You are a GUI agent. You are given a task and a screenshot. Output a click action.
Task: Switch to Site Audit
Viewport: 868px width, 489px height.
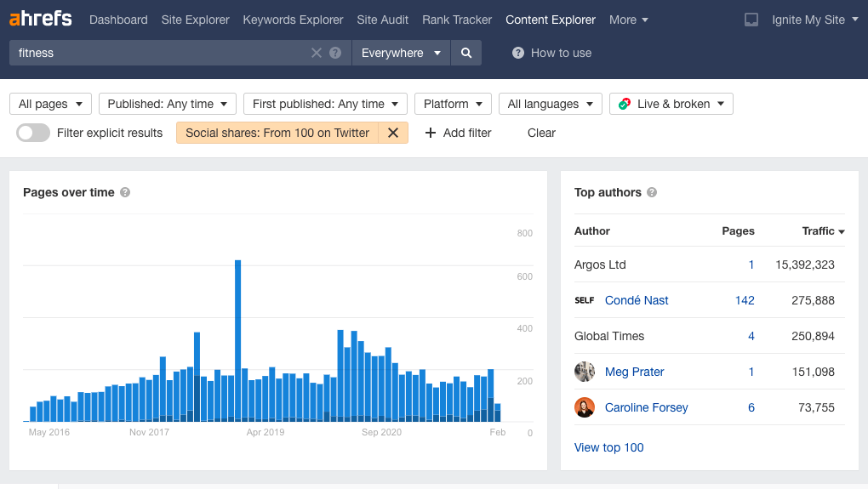[383, 20]
